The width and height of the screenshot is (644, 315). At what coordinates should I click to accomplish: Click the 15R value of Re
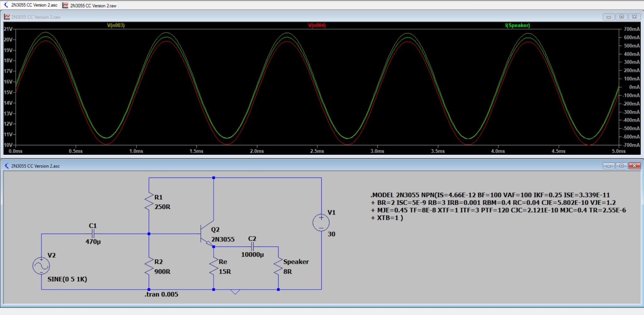click(225, 271)
